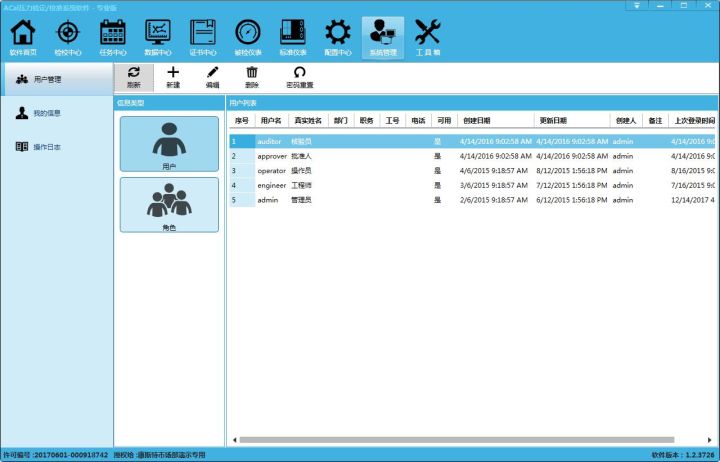
Task: Click 新建 plus button to add user
Action: (173, 77)
